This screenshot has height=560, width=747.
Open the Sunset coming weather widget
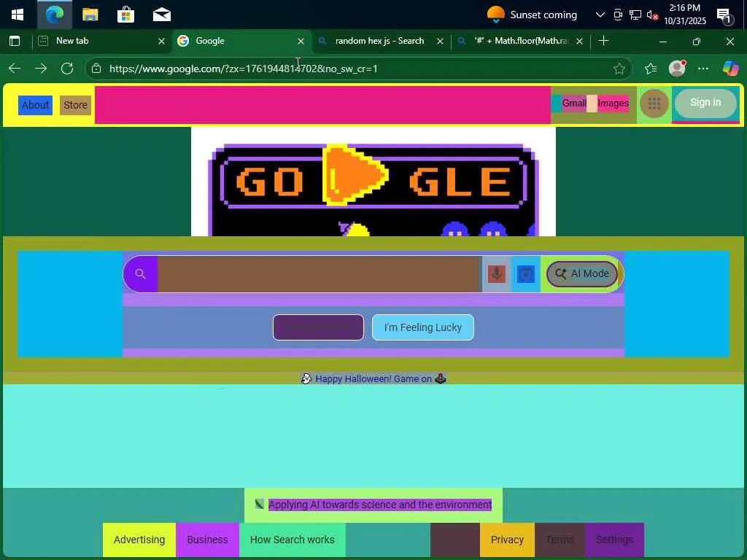point(532,15)
